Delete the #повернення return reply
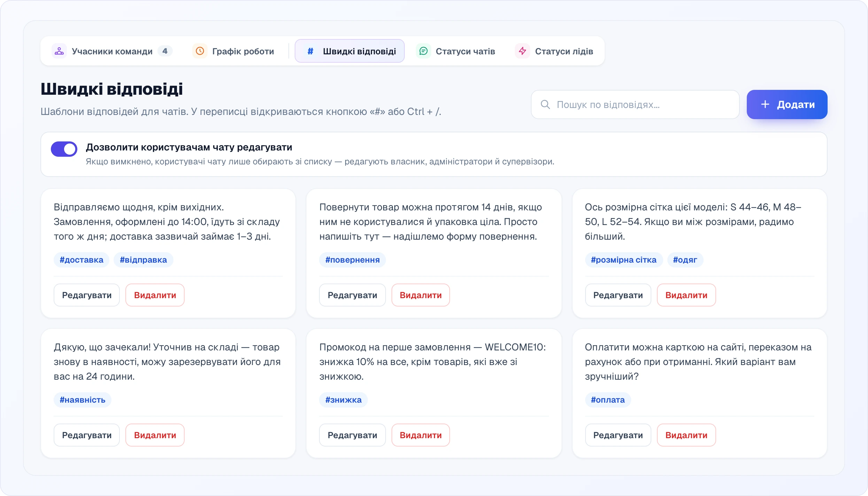 [421, 295]
